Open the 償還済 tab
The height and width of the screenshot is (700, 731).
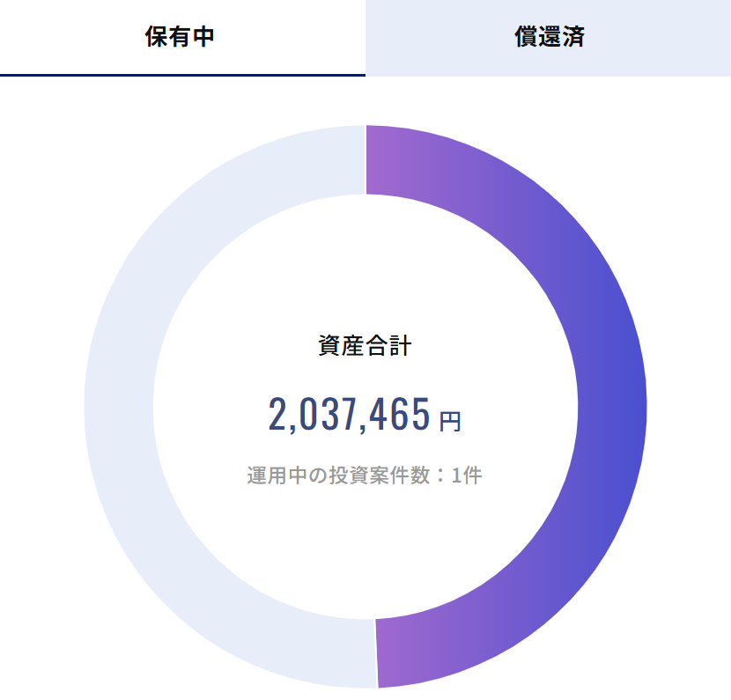click(548, 37)
